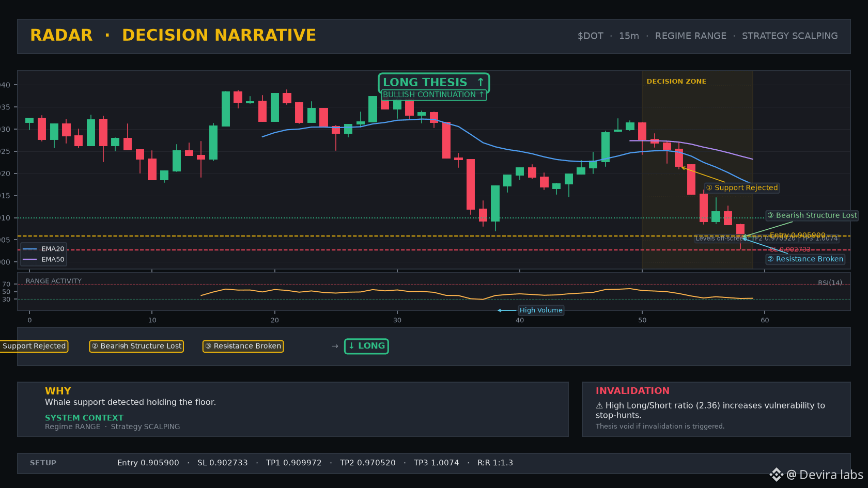Screen dimensions: 868x488
Task: Click the $DOT symbol in header
Action: (591, 36)
